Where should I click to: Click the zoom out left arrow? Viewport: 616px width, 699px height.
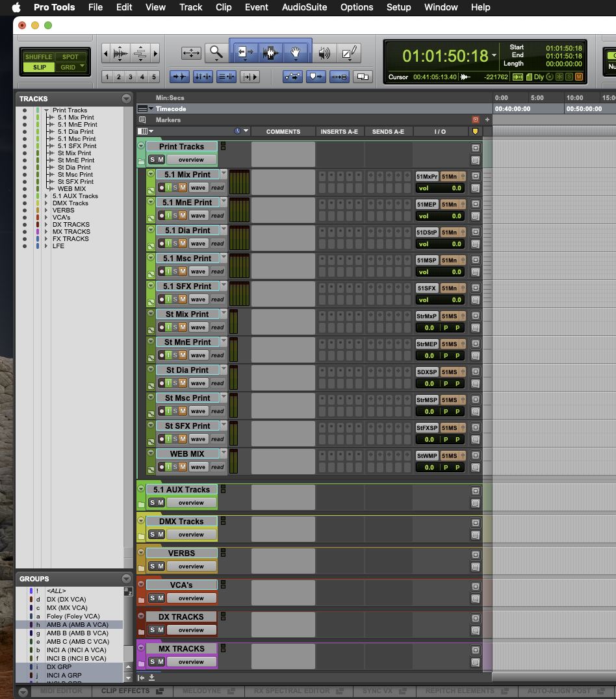[106, 54]
